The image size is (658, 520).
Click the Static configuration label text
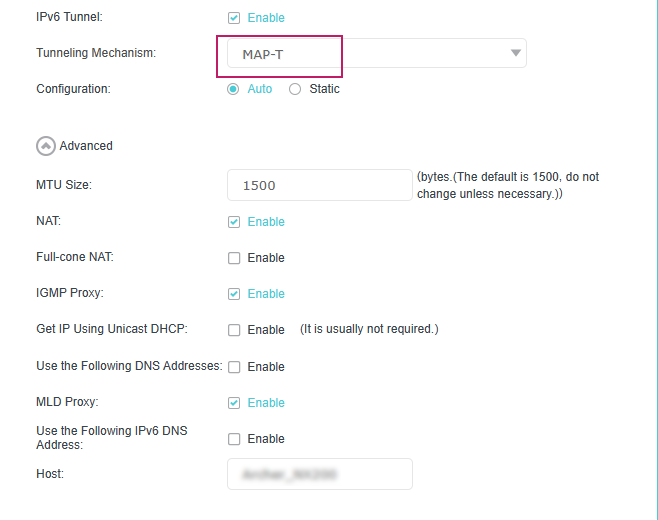pos(325,89)
